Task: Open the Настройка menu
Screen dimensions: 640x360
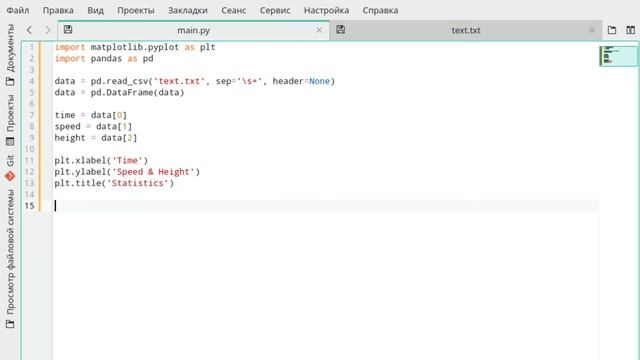Action: click(326, 10)
